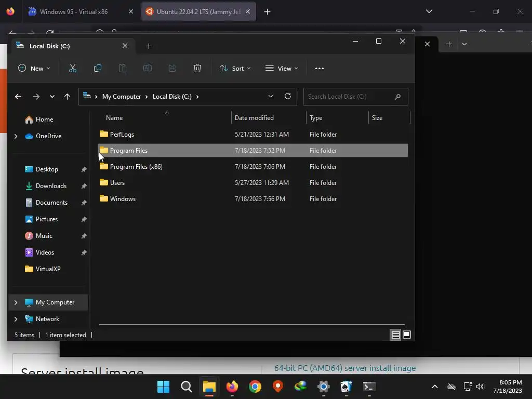Click the Rename icon in toolbar
Screen dimensions: 532x399
[147, 68]
